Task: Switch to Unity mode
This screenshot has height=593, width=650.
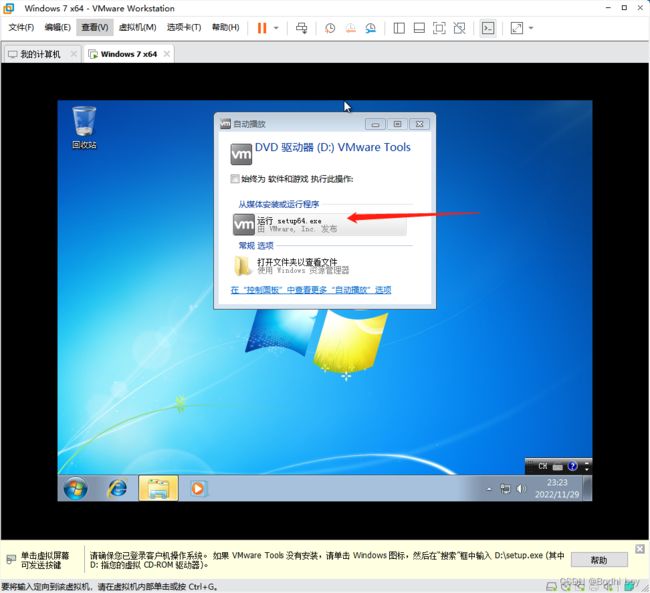Action: point(459,28)
